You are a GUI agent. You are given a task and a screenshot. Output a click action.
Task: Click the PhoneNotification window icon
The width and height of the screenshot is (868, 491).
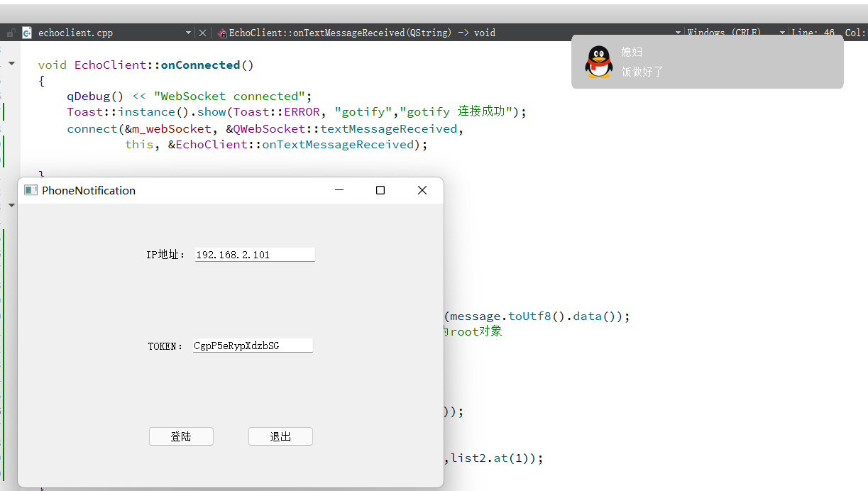point(31,190)
